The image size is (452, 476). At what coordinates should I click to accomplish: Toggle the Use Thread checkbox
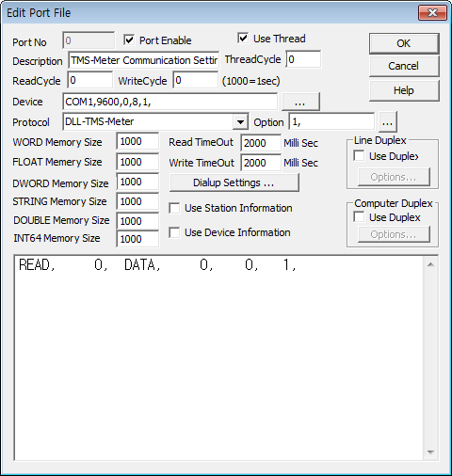[243, 39]
